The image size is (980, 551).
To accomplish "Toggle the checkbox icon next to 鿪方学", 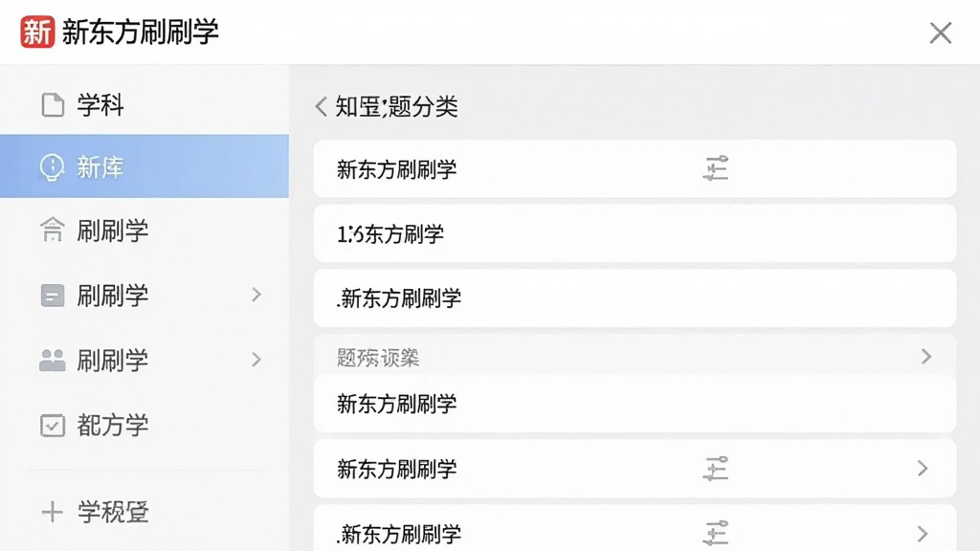I will pyautogui.click(x=53, y=426).
